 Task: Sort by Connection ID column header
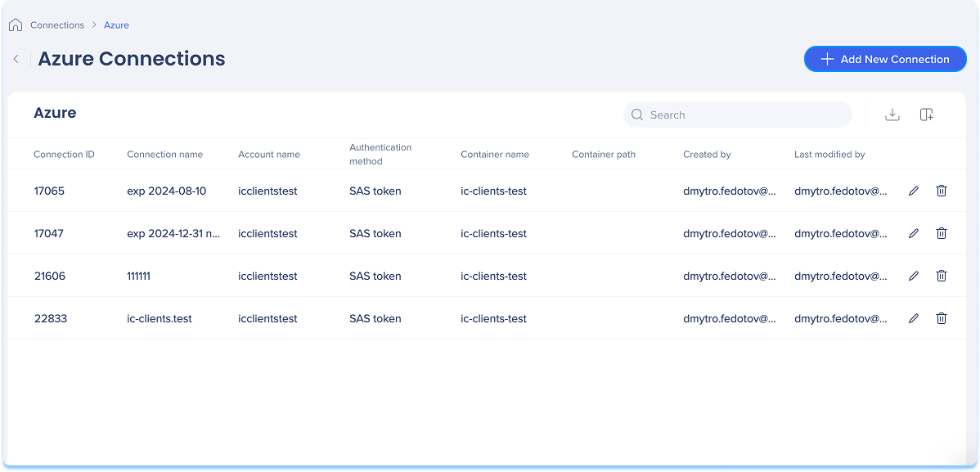(x=64, y=155)
